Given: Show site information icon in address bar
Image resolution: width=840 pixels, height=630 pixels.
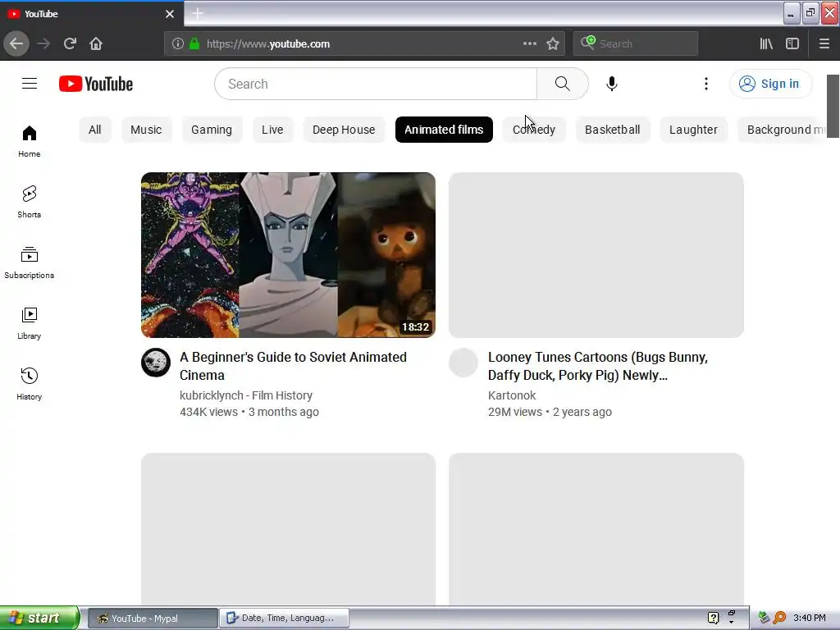Looking at the screenshot, I should [x=178, y=43].
